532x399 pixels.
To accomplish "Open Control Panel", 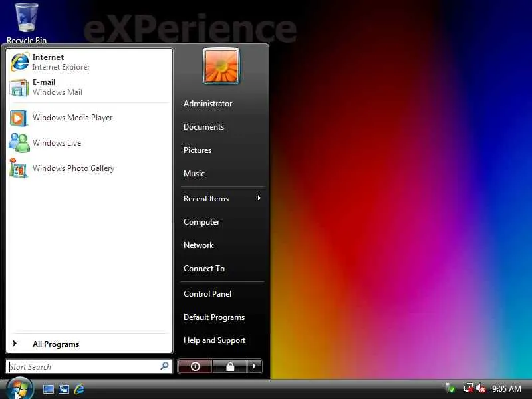I will 207,294.
